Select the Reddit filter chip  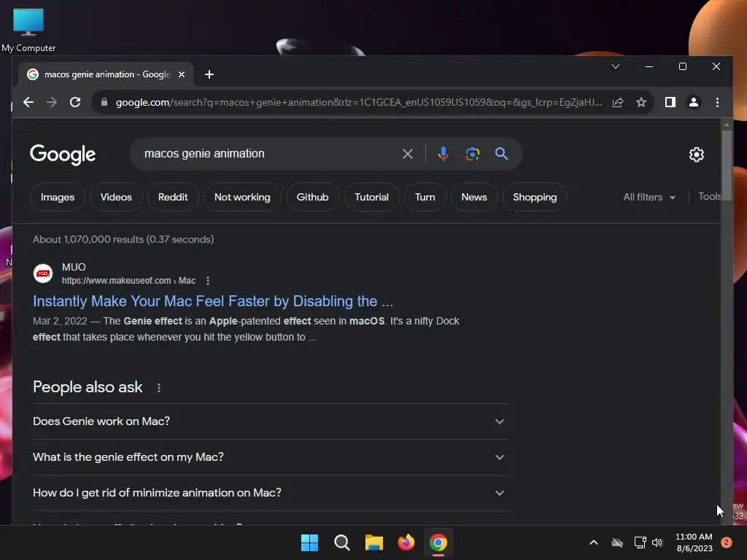pos(173,197)
